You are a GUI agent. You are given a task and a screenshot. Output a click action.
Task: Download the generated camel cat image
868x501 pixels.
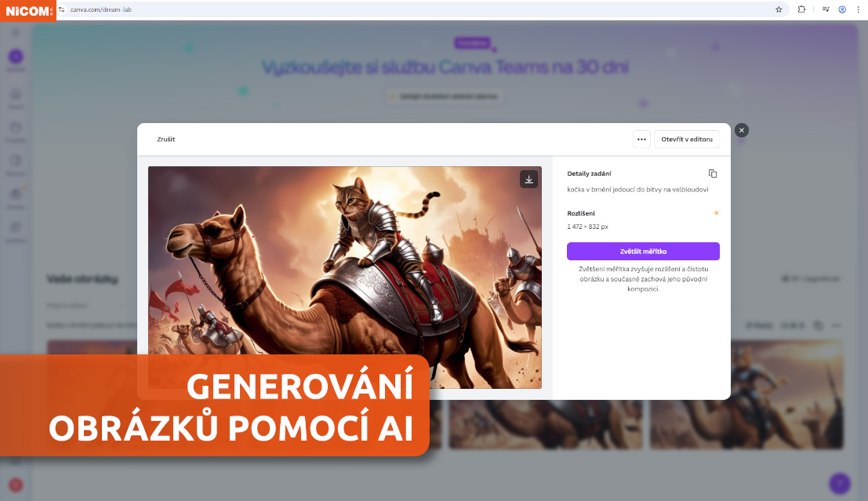(x=528, y=180)
